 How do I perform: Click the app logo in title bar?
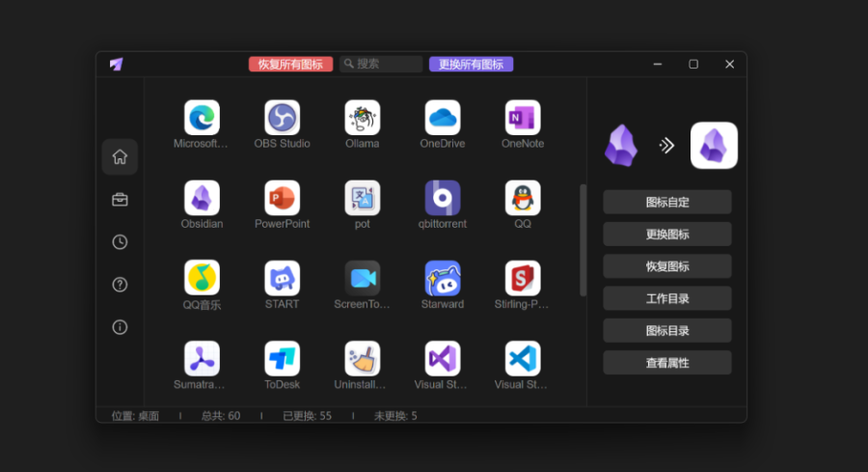[117, 65]
